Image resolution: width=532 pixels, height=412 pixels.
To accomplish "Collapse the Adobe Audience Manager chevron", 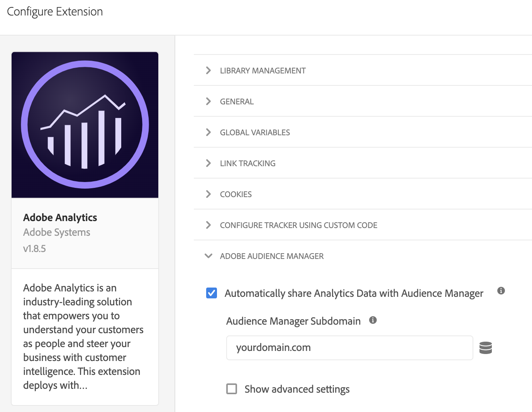I will [208, 256].
